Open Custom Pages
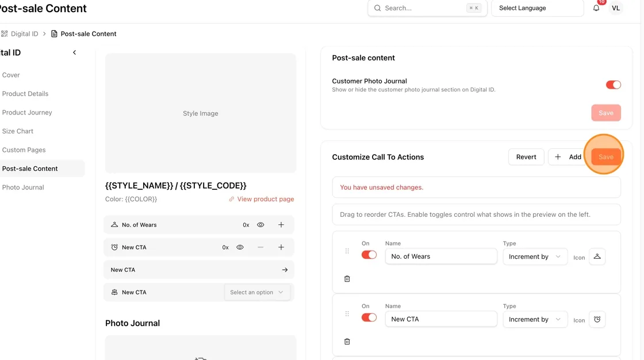The image size is (644, 360). coord(24,150)
